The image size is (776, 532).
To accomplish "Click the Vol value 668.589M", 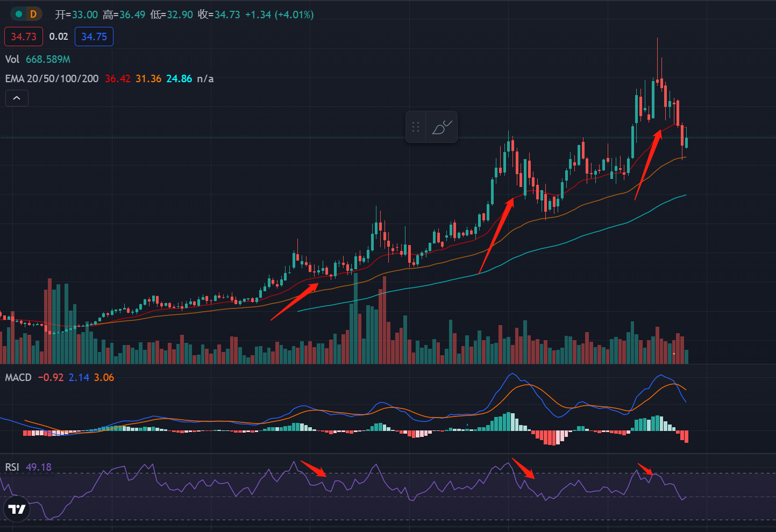I will [48, 59].
